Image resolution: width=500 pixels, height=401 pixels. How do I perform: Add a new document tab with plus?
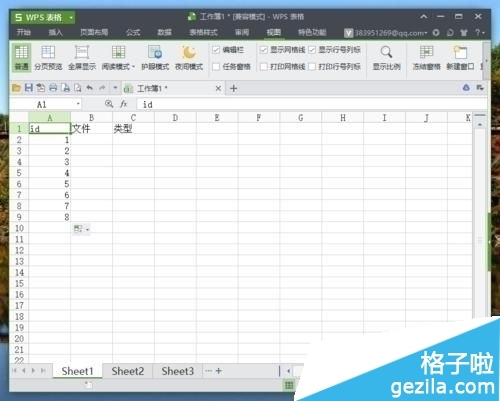tap(234, 89)
